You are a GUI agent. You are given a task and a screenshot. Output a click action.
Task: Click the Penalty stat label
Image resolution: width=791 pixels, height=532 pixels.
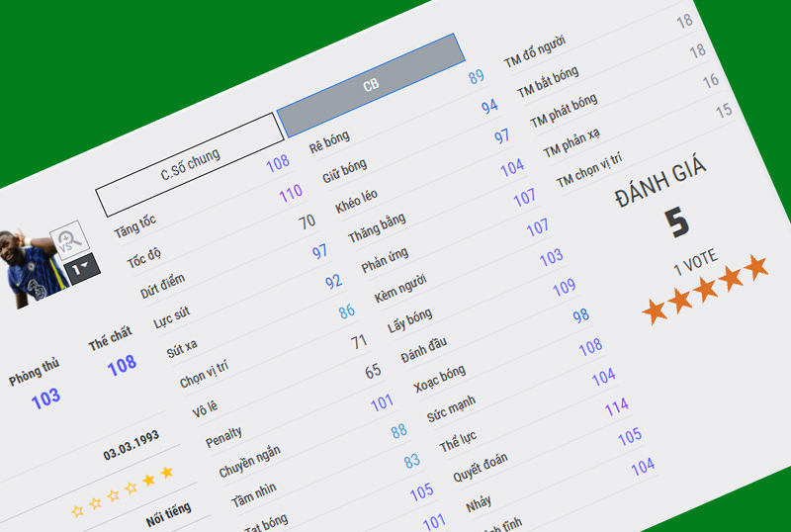(223, 436)
